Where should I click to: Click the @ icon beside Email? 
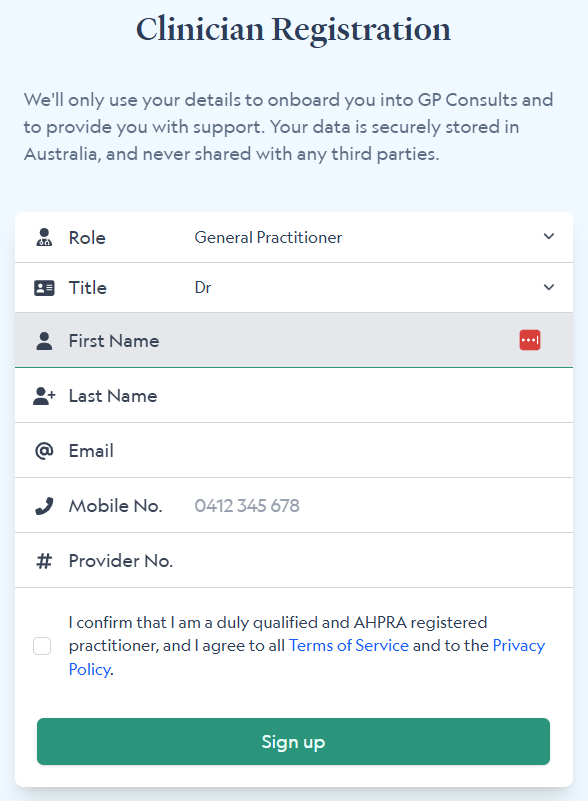coord(44,451)
